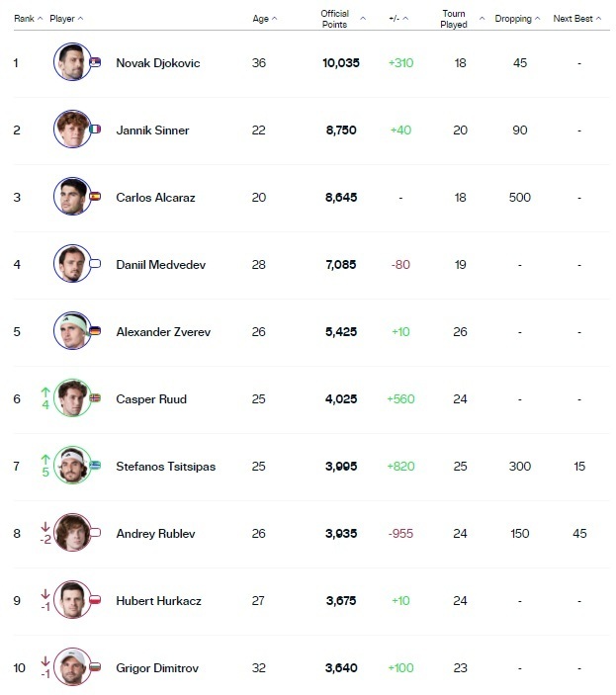
Task: Click Novak Djokovic's Serbian flag icon
Action: 95,62
